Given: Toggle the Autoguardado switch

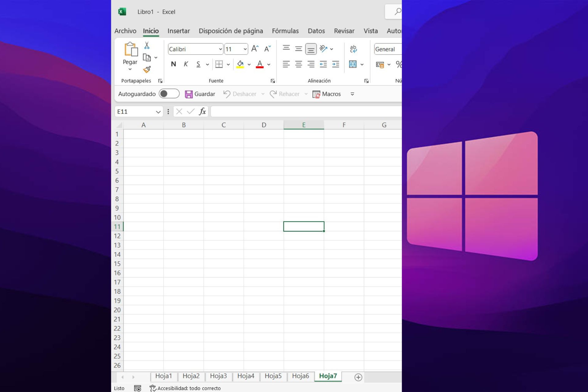Looking at the screenshot, I should click(169, 94).
